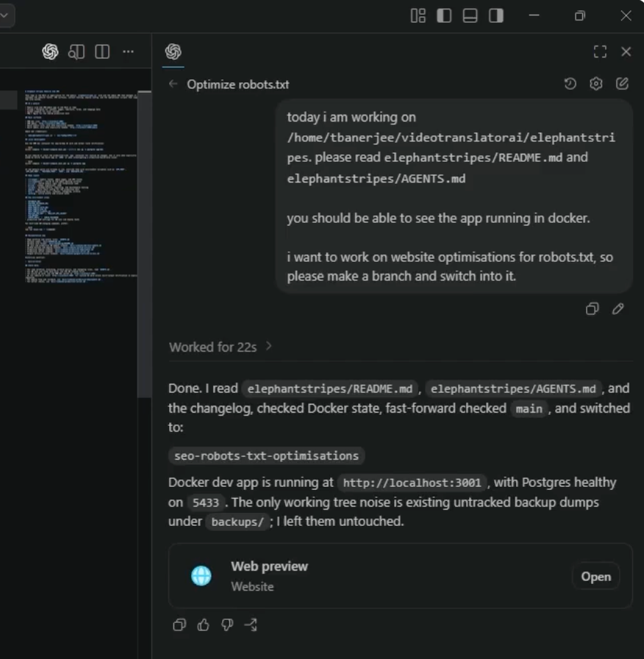
Task: Open chat history clock icon
Action: [x=570, y=84]
